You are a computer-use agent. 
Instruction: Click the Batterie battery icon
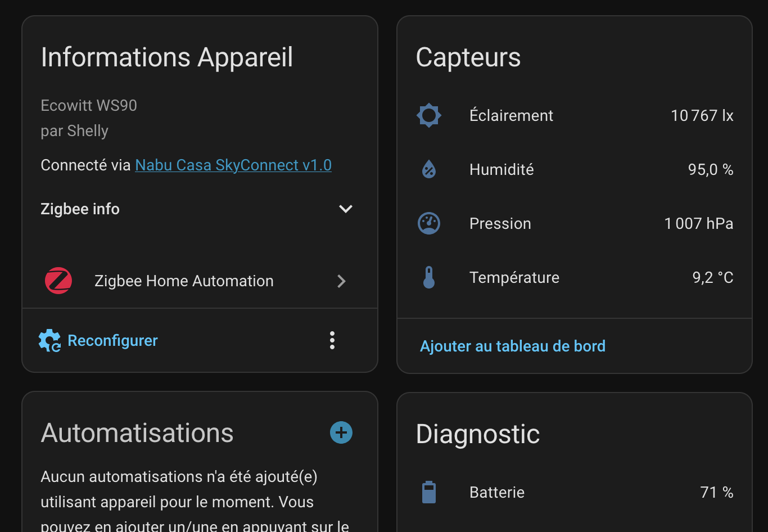point(428,492)
